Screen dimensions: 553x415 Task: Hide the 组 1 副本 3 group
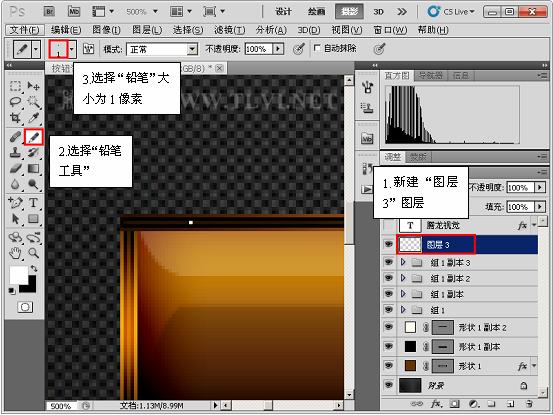point(389,262)
